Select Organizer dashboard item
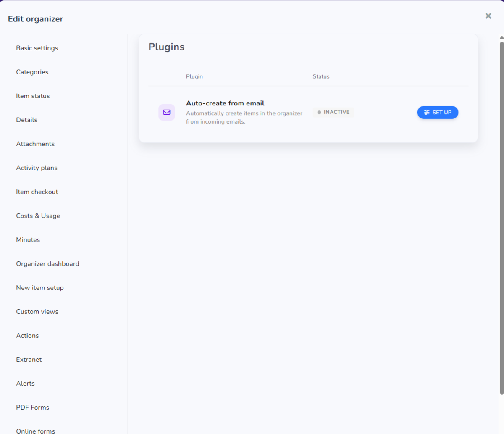 tap(47, 263)
